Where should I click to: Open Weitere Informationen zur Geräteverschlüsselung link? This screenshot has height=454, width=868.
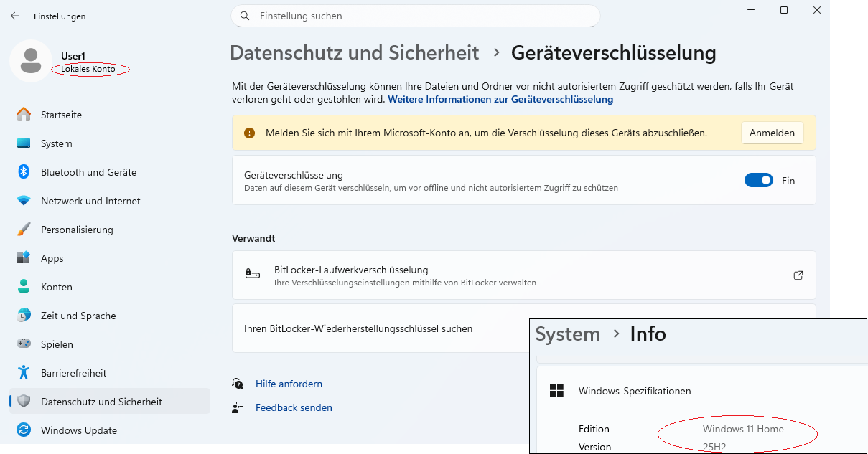(x=500, y=100)
